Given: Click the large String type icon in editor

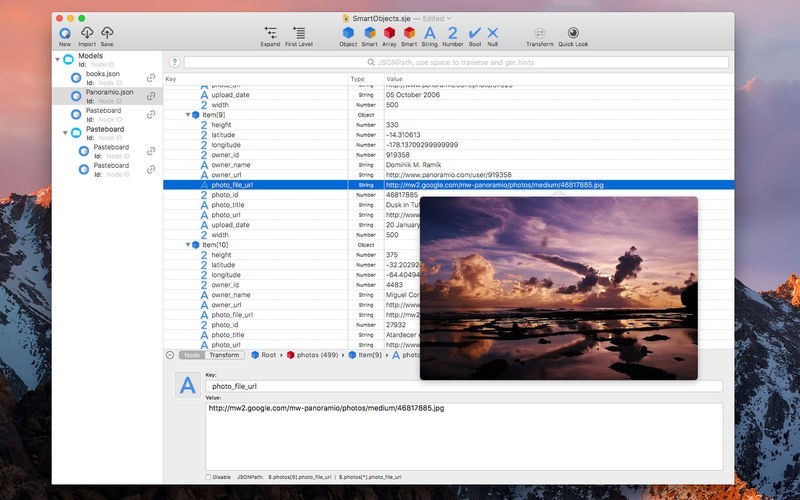Looking at the screenshot, I should point(188,385).
